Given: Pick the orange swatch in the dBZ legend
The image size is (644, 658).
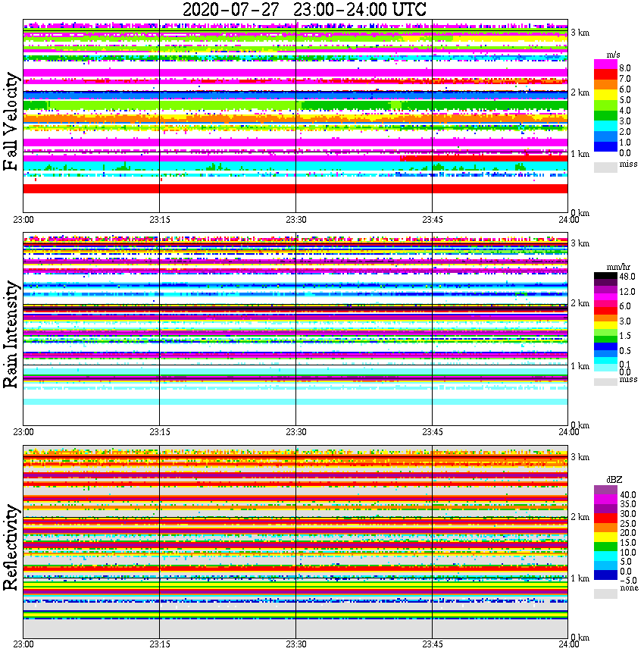Looking at the screenshot, I should (x=605, y=528).
